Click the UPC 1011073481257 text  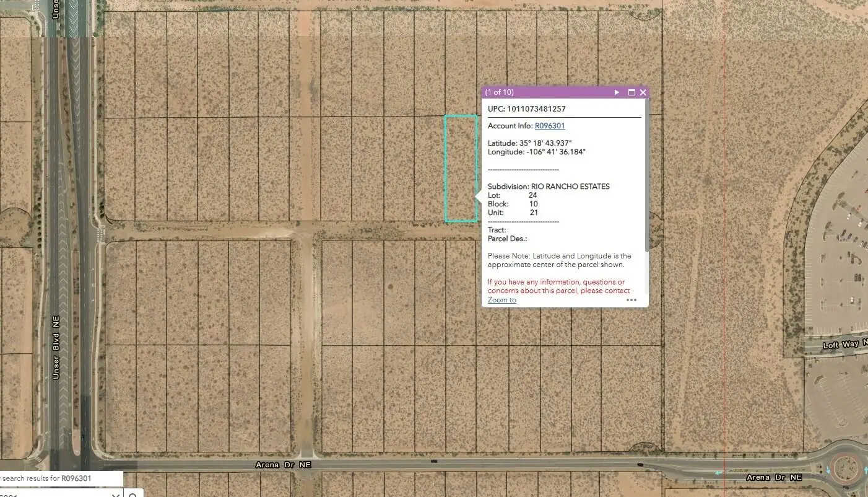point(527,108)
